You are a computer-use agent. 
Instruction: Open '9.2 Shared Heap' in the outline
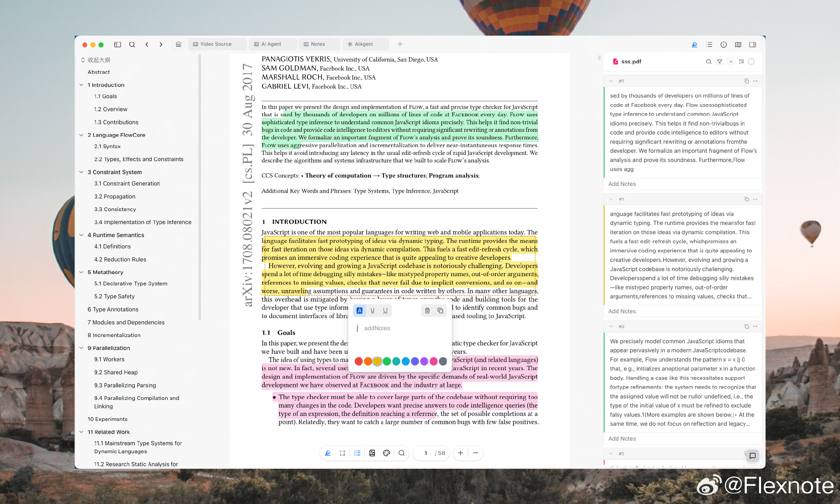(116, 373)
